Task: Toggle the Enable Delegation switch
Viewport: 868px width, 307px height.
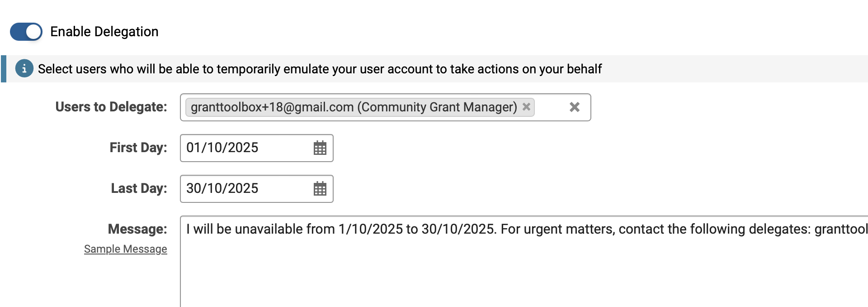Action: click(26, 32)
